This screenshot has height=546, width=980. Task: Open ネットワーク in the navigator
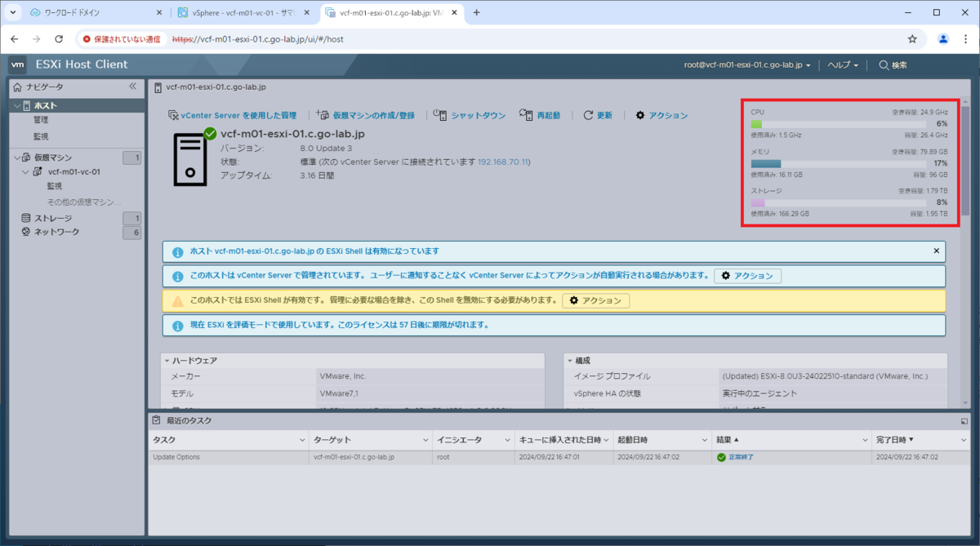[56, 233]
